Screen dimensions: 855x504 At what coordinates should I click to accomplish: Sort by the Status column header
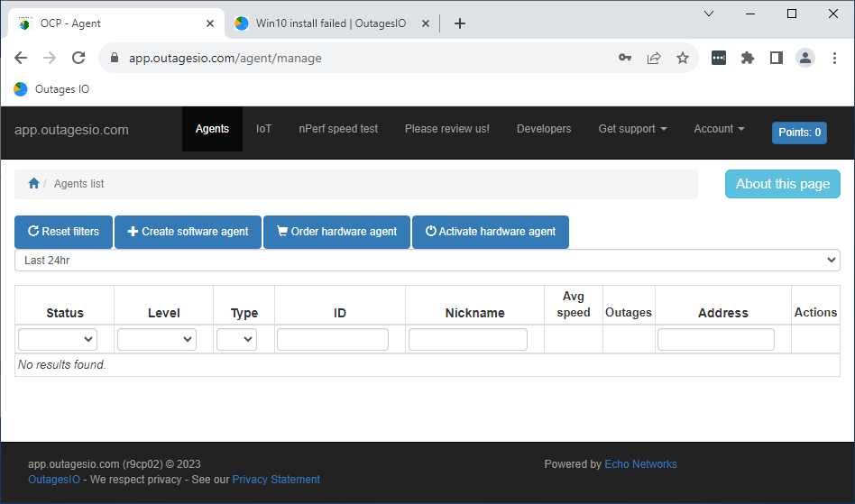click(65, 313)
